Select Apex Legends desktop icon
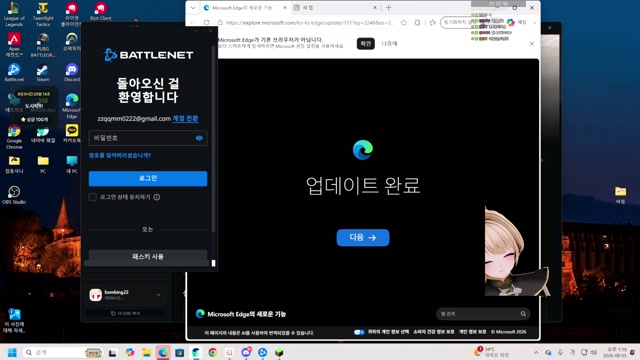Screen dimensions: 640x360 14,44
